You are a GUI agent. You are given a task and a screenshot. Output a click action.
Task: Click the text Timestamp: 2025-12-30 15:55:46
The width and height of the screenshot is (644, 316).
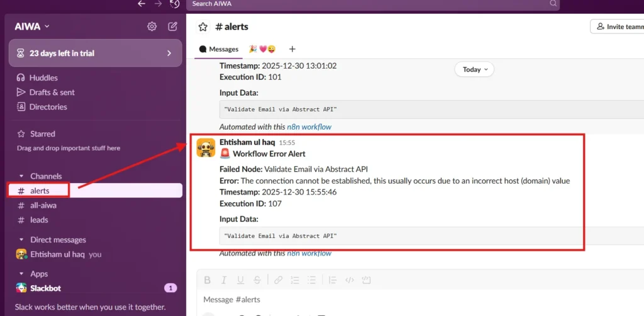point(278,192)
